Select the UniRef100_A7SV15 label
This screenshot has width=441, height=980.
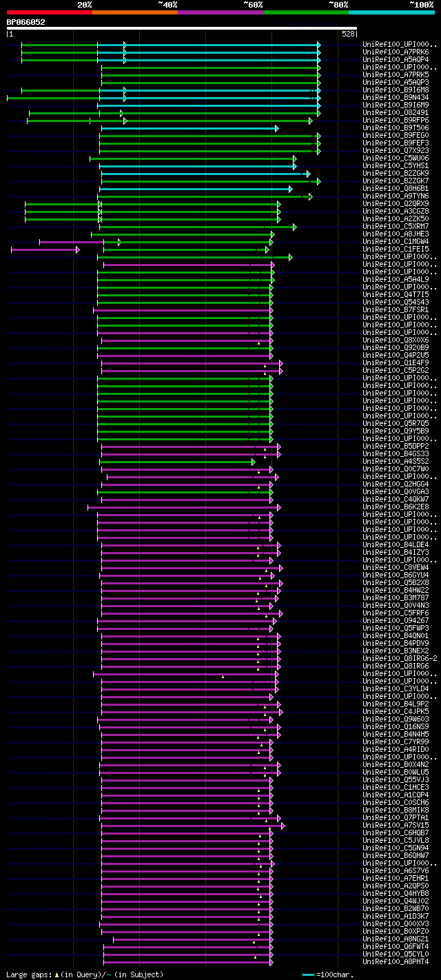pos(396,825)
